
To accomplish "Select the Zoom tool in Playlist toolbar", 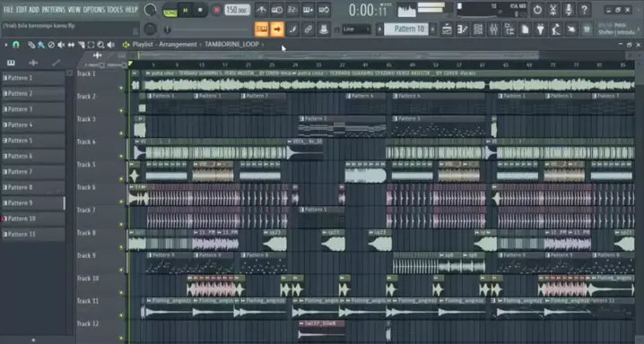I will point(100,45).
